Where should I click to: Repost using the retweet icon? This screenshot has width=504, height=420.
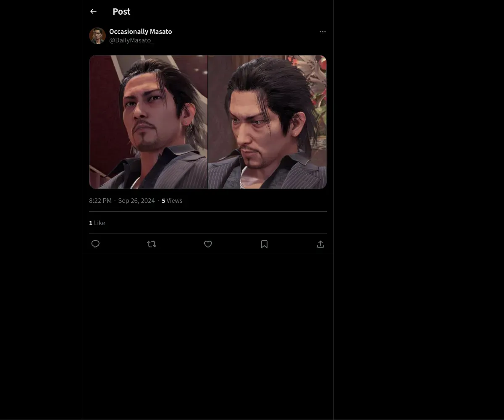(152, 244)
